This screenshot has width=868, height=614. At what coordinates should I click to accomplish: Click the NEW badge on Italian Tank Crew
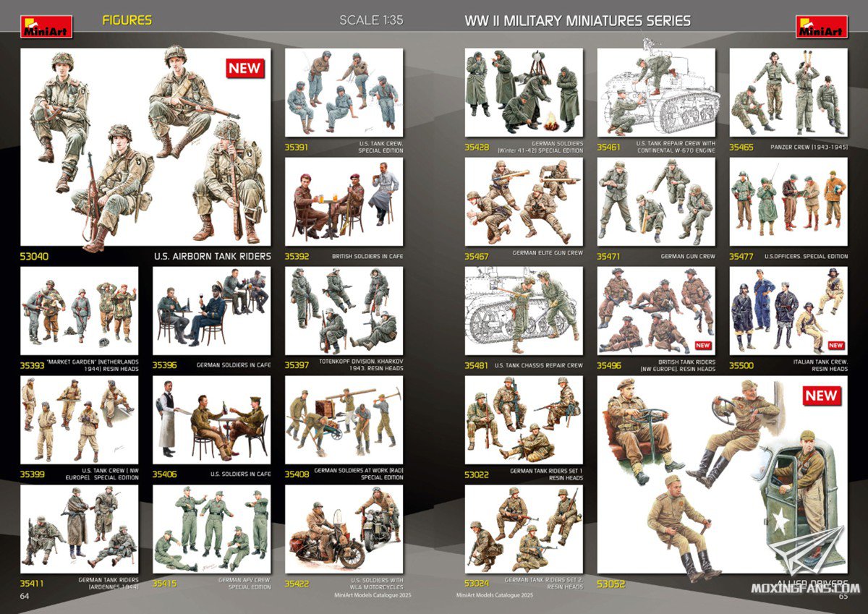click(x=835, y=346)
